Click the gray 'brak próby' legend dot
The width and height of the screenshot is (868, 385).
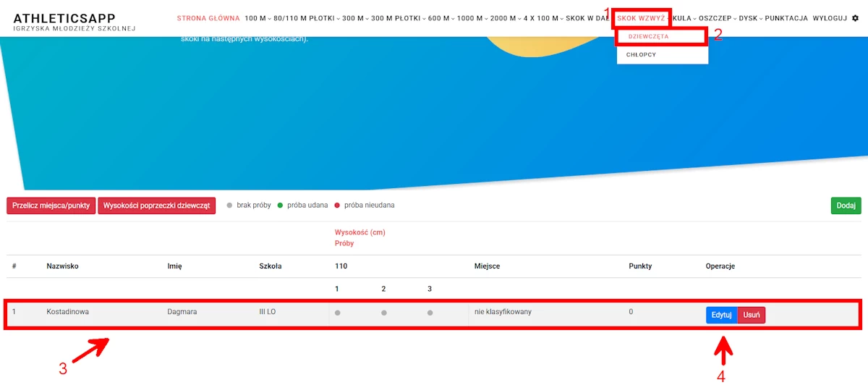229,206
